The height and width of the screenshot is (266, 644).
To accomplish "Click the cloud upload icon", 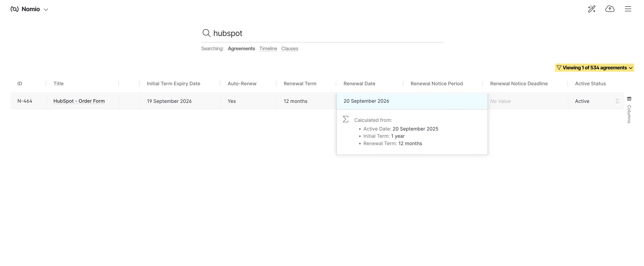I will pos(610,9).
